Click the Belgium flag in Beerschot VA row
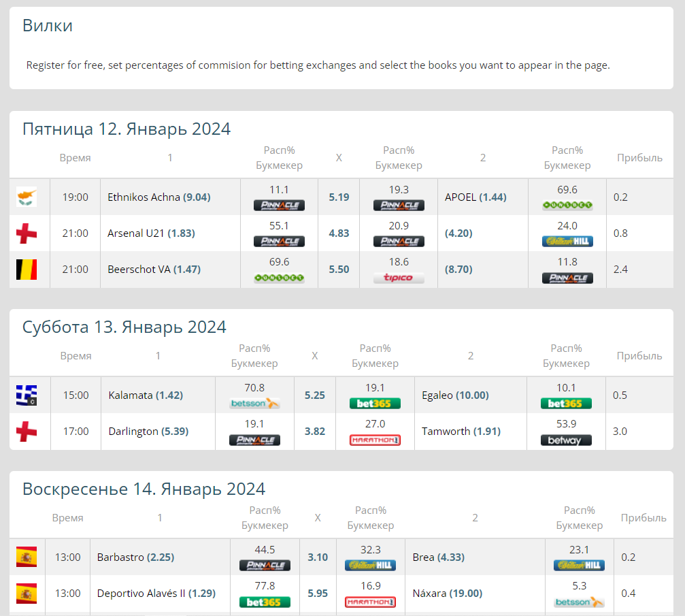Screen dimensions: 685x616 tap(27, 270)
